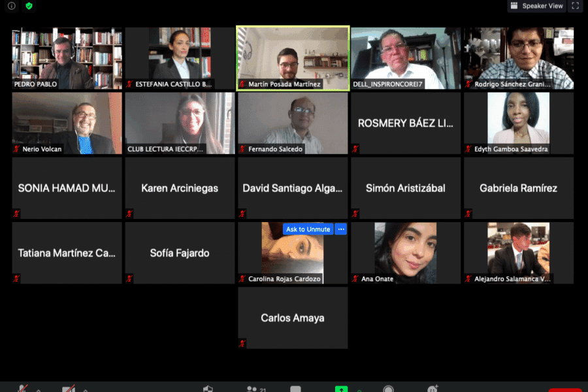Expand video options arrow beside camera
Viewport: 588px width, 392px height.
click(x=84, y=390)
